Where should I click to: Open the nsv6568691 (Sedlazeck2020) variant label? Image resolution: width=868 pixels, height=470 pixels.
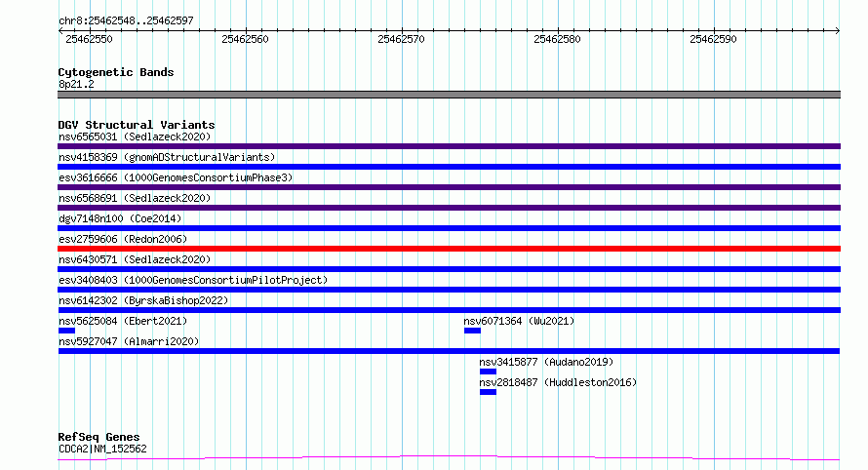coord(135,198)
